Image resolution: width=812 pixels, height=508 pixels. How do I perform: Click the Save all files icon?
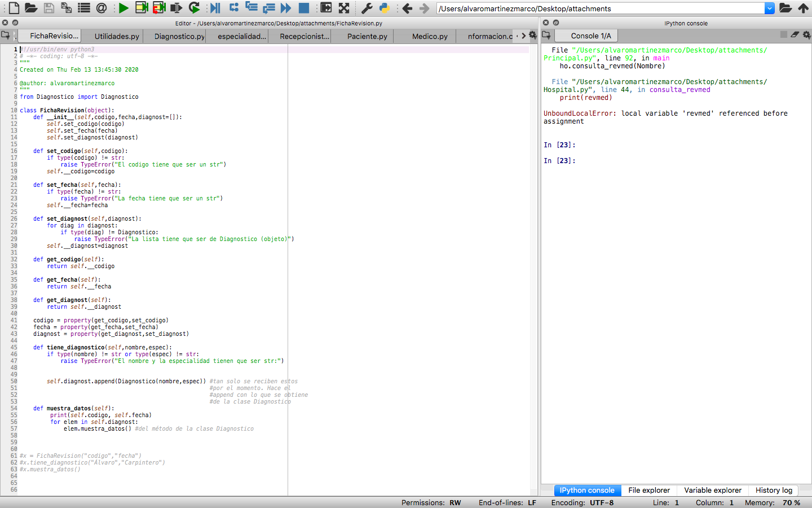pyautogui.click(x=67, y=8)
